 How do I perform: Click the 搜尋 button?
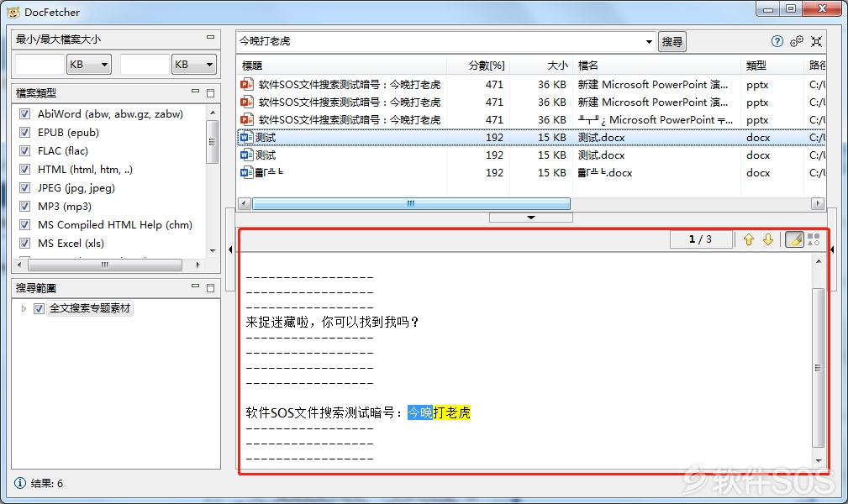pyautogui.click(x=672, y=41)
